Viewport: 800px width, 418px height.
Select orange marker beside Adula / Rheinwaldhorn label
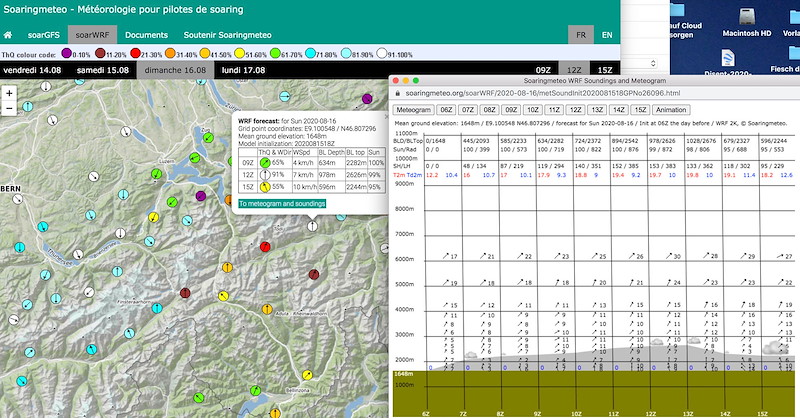coord(267,309)
